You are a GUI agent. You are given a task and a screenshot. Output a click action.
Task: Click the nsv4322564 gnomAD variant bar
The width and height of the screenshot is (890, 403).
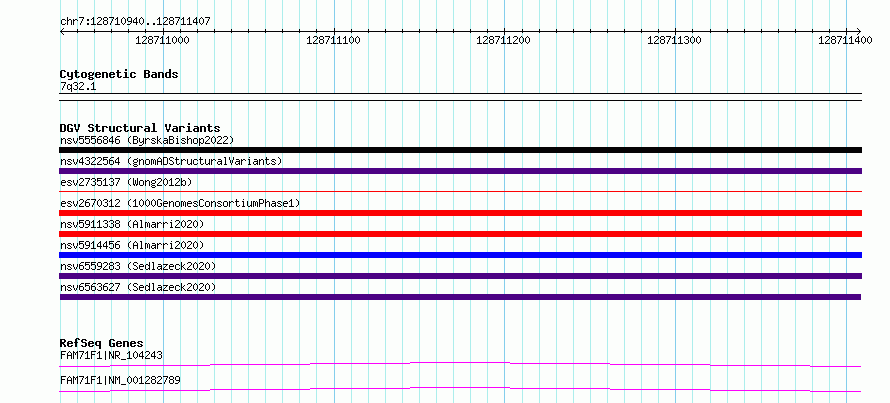pyautogui.click(x=460, y=171)
